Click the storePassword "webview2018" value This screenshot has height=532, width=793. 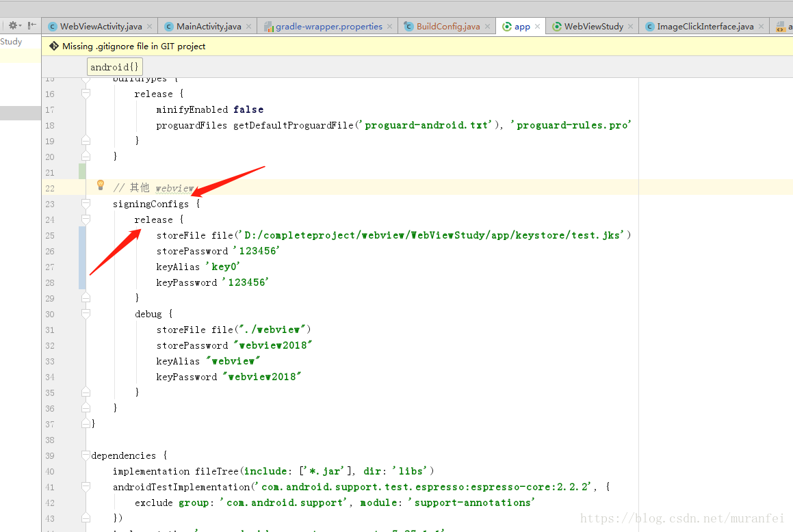(x=272, y=345)
